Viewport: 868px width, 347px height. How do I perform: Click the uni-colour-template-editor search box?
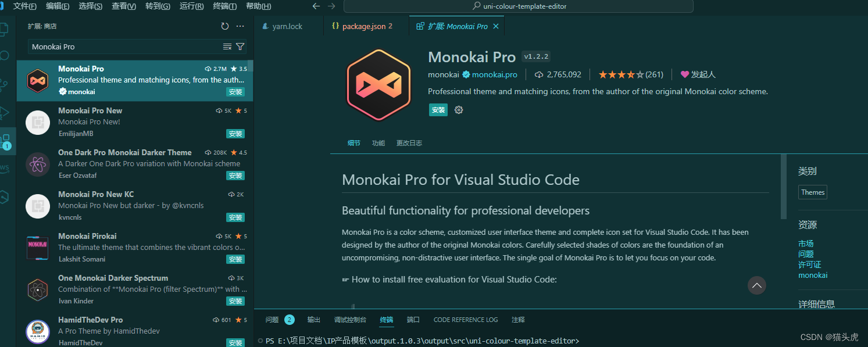tap(517, 6)
